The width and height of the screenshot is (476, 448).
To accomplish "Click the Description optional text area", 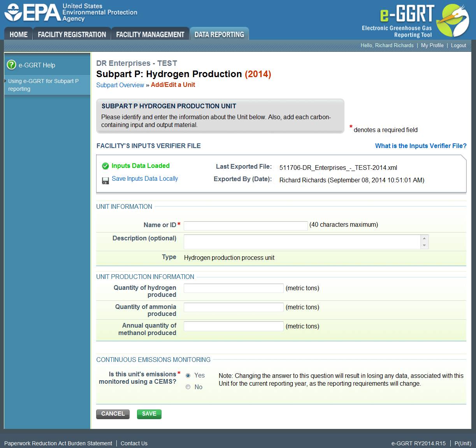I will point(302,242).
